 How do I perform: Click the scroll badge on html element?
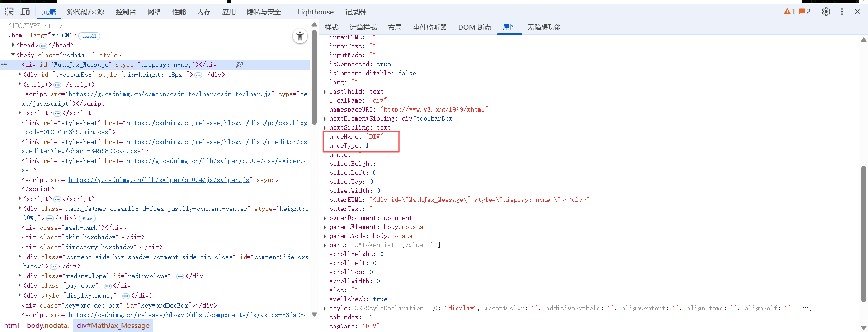click(x=89, y=36)
